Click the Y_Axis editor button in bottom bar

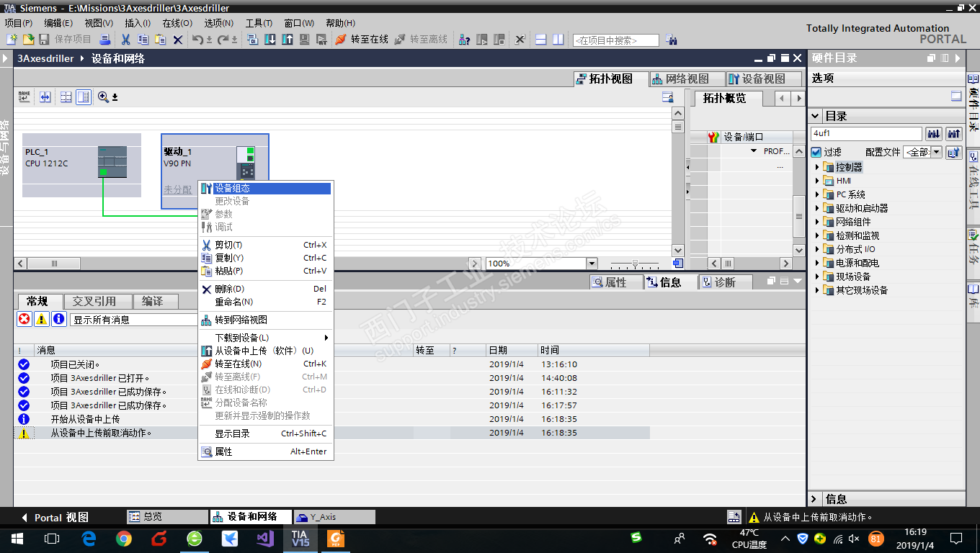pos(335,517)
